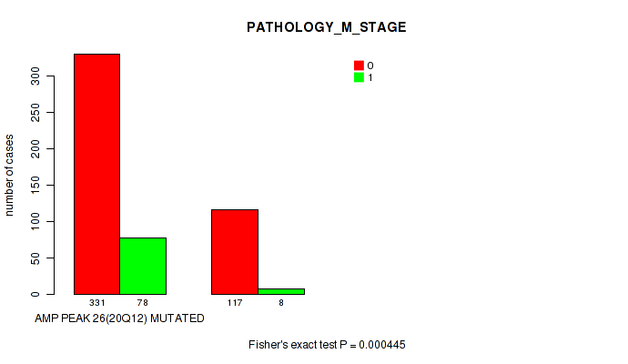Click the 78 count under the green bar
This screenshot has width=628, height=364.
[143, 302]
